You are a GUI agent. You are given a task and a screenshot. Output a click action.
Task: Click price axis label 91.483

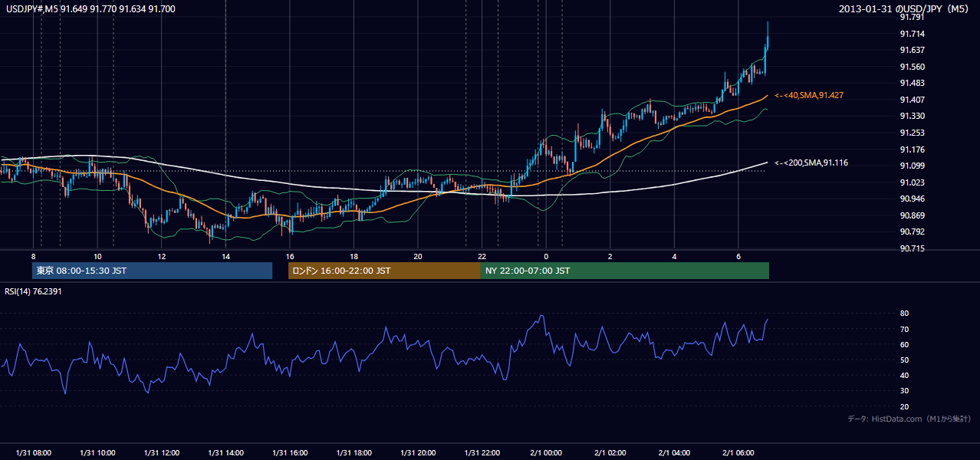tap(911, 83)
